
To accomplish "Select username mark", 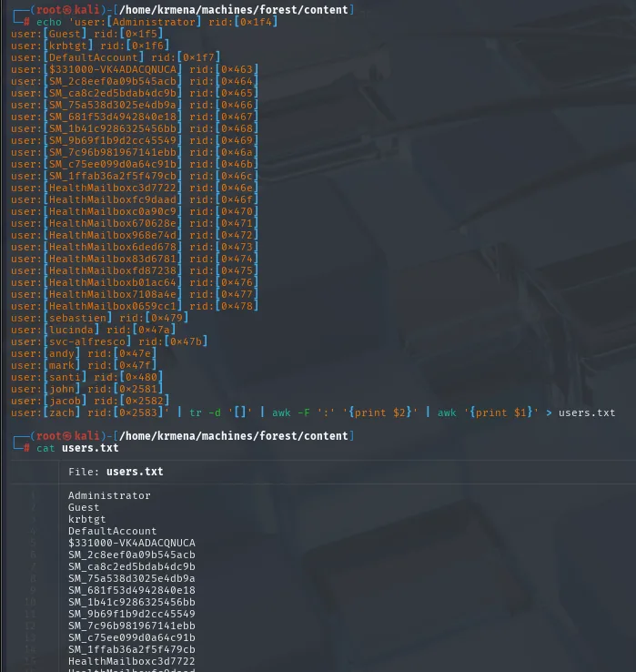I will 62,365.
